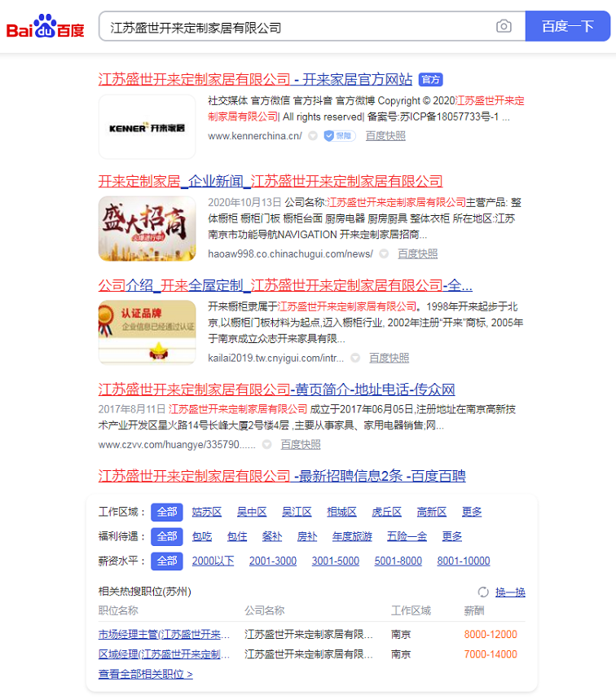Viewport: 616px width, 700px height.
Task: Open 区域经理 job listing
Action: pos(165,654)
